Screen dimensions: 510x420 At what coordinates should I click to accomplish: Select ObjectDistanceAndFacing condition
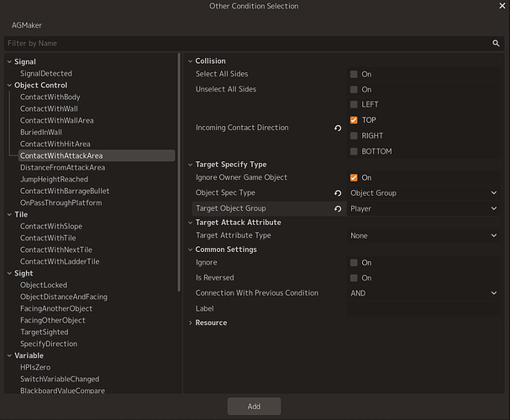coord(64,297)
